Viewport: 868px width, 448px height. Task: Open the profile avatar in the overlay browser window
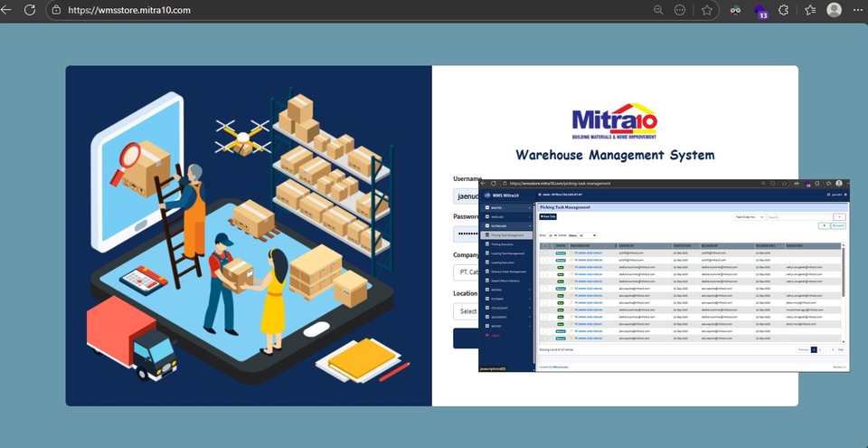coord(839,183)
